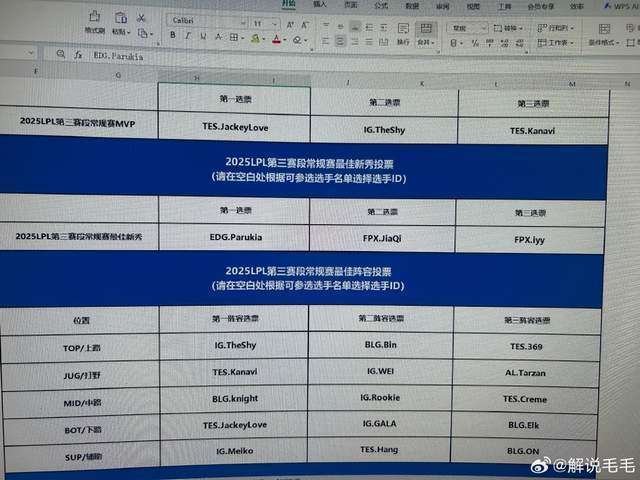This screenshot has height=480, width=640.
Task: Toggle bold formatting
Action: [x=172, y=36]
